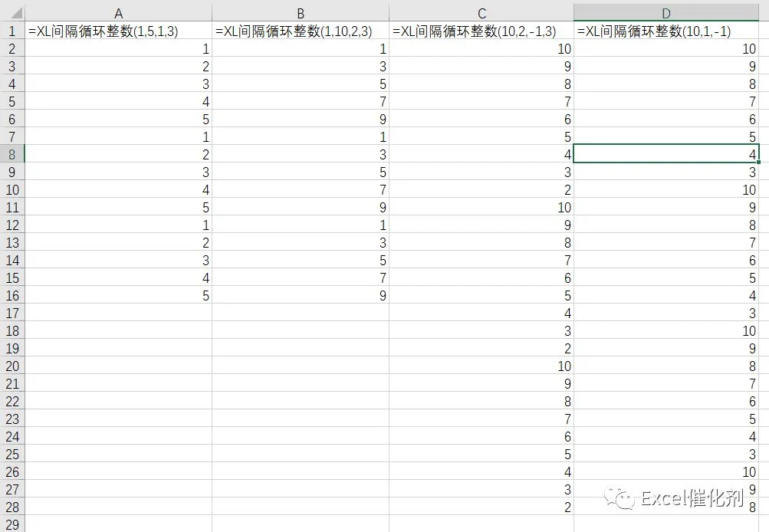Select cell B10 containing 7
Image resolution: width=769 pixels, height=532 pixels.
(301, 189)
